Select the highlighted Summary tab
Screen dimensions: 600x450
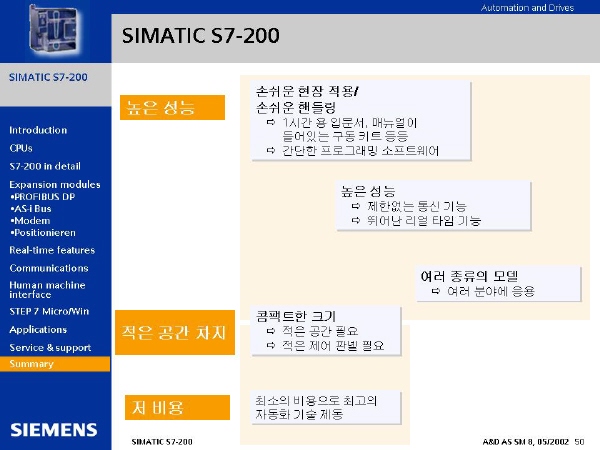pyautogui.click(x=55, y=364)
